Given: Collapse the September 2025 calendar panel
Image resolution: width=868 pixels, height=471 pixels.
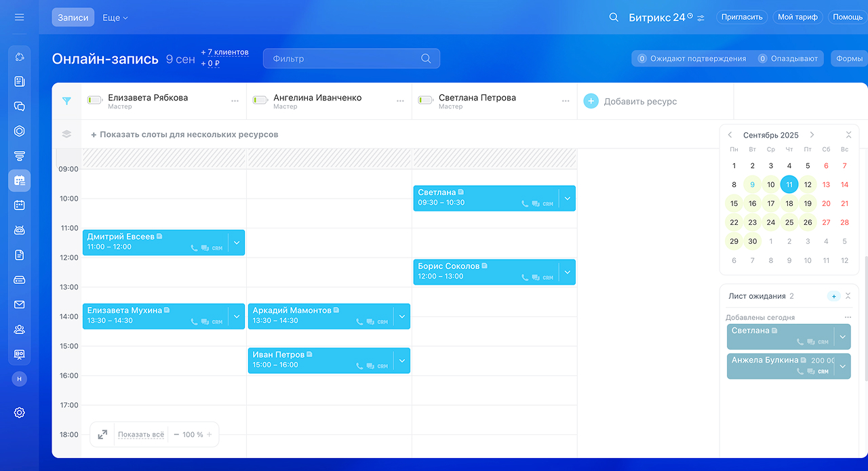Looking at the screenshot, I should pos(848,135).
